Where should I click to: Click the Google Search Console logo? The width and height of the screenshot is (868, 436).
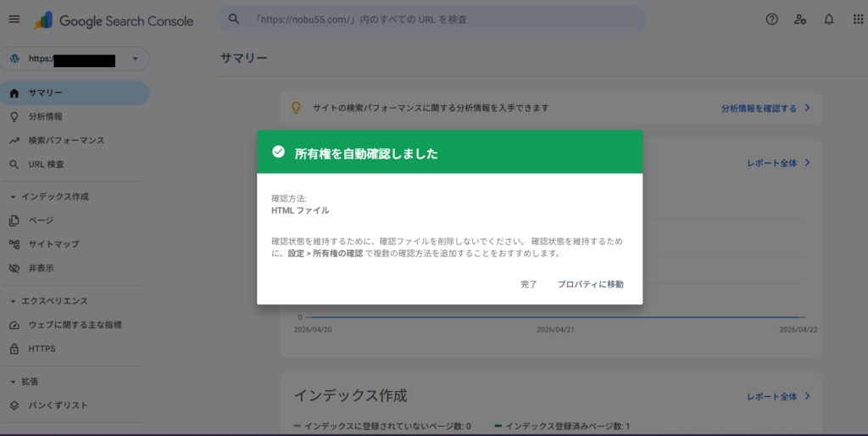(113, 20)
